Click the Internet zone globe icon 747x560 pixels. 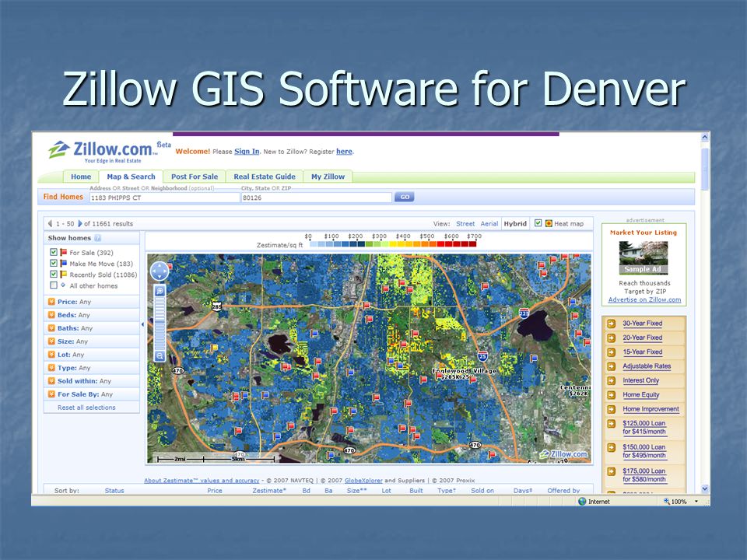click(582, 502)
